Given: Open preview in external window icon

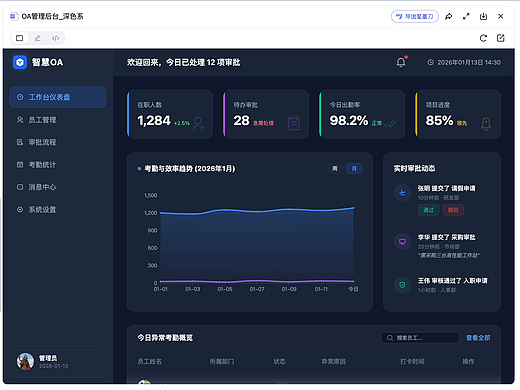Looking at the screenshot, I should 501,38.
